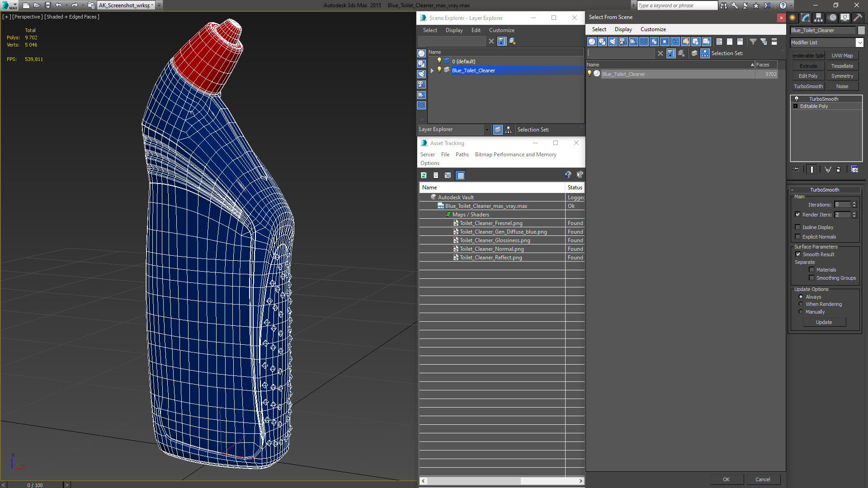The width and height of the screenshot is (868, 488).
Task: Toggle Smooth Result checkbox
Action: [x=798, y=254]
